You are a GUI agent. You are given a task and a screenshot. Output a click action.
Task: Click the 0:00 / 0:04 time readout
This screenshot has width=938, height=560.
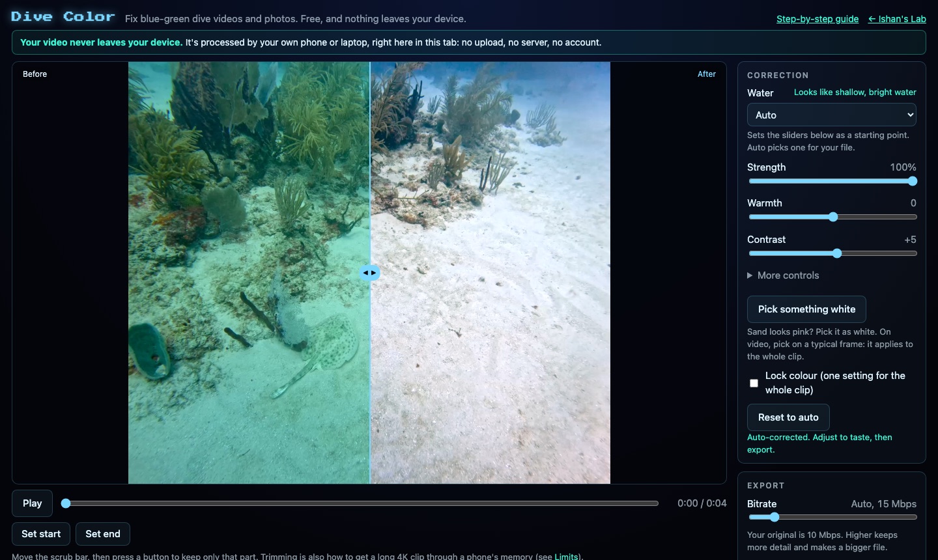[702, 503]
